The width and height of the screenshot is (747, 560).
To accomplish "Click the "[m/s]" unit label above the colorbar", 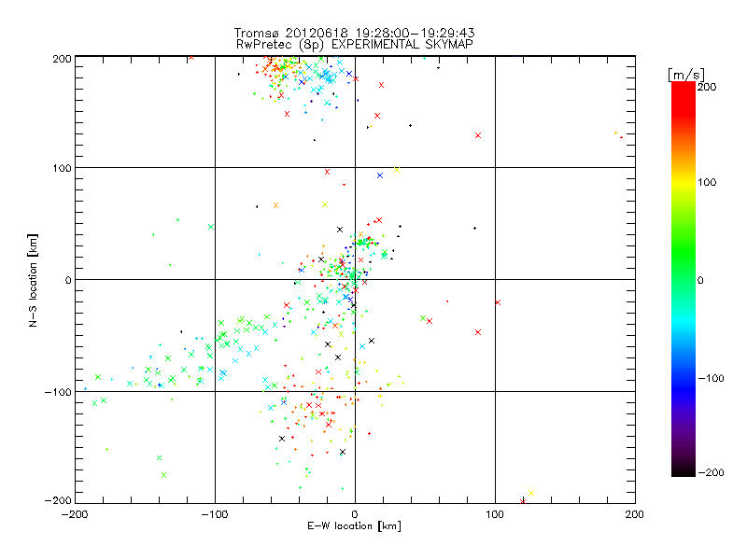I will coord(685,75).
